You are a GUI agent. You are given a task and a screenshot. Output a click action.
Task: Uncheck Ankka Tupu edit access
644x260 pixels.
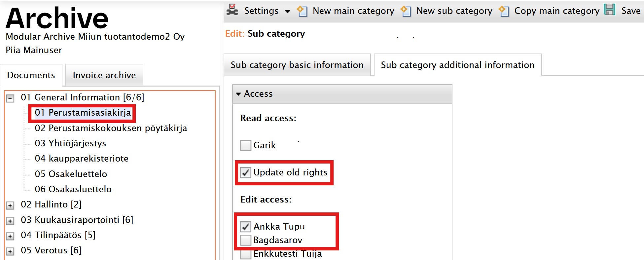[x=245, y=227]
